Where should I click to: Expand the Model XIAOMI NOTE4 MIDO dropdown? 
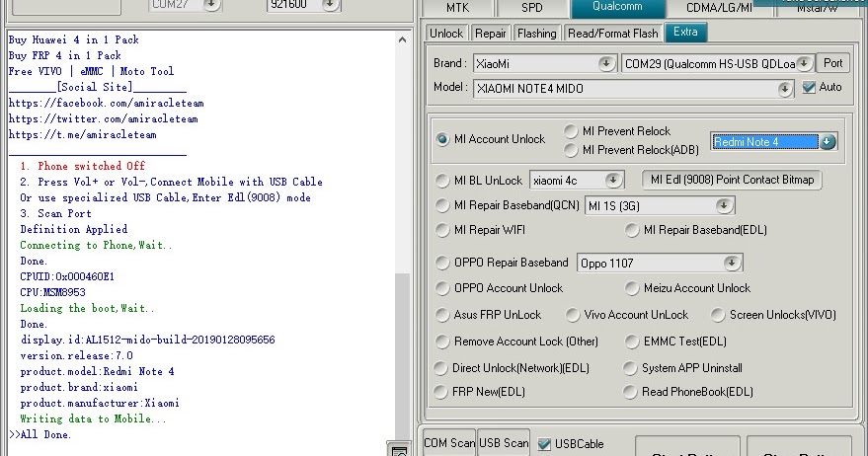(x=784, y=89)
